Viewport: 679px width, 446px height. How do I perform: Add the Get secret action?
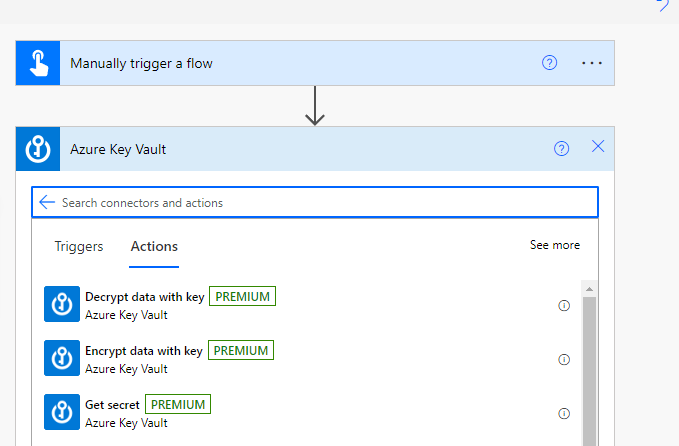pos(115,405)
